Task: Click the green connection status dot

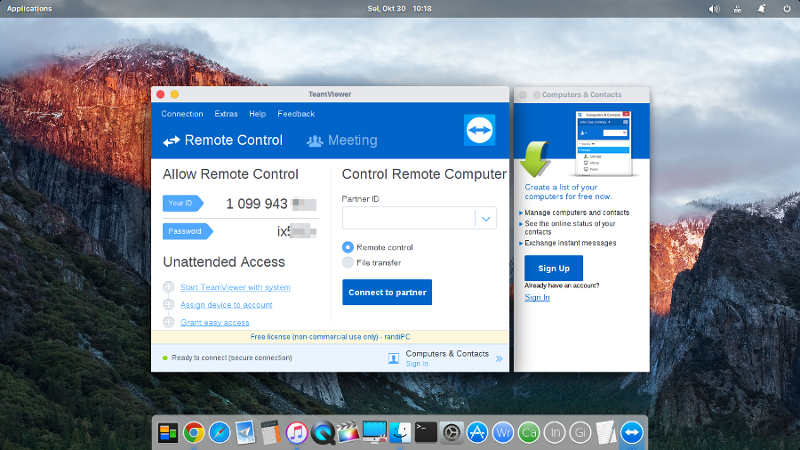Action: (165, 358)
